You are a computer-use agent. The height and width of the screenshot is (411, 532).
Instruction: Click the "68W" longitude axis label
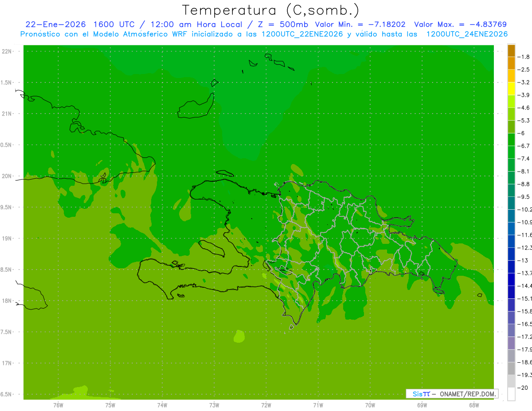point(474,405)
